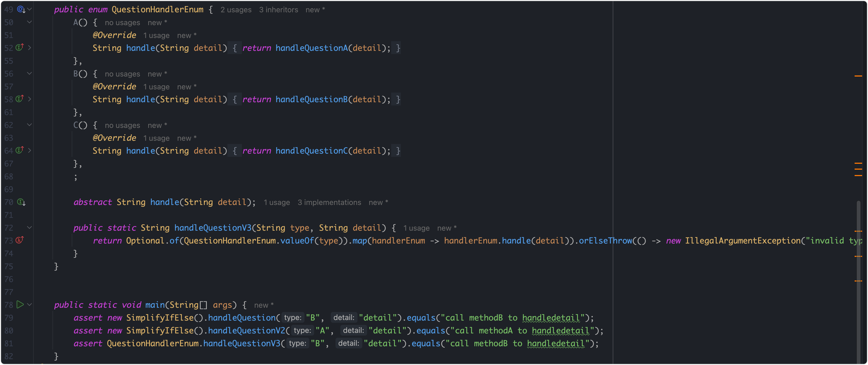Click IllegalArgumentException on line 73
The image size is (868, 365).
(x=743, y=241)
